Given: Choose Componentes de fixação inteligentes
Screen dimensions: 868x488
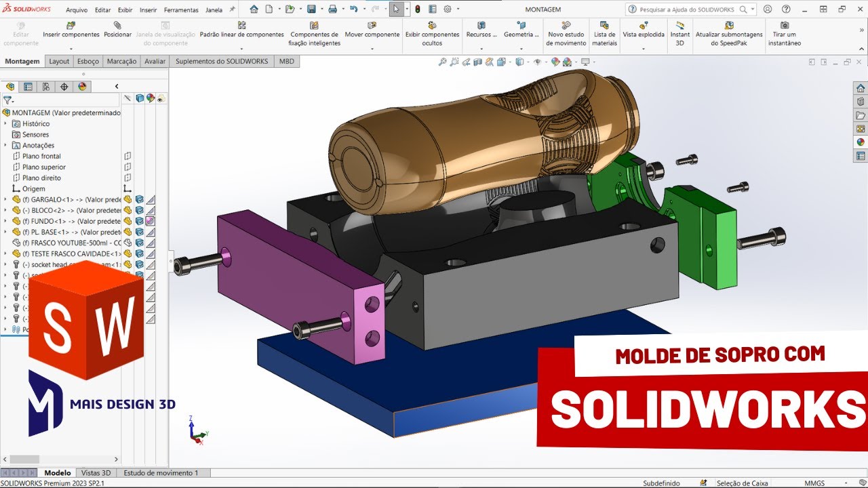Looking at the screenshot, I should (314, 34).
